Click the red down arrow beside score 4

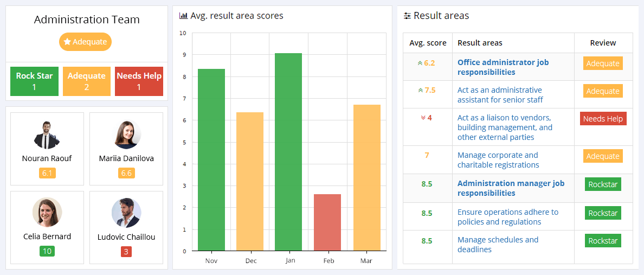tap(423, 118)
